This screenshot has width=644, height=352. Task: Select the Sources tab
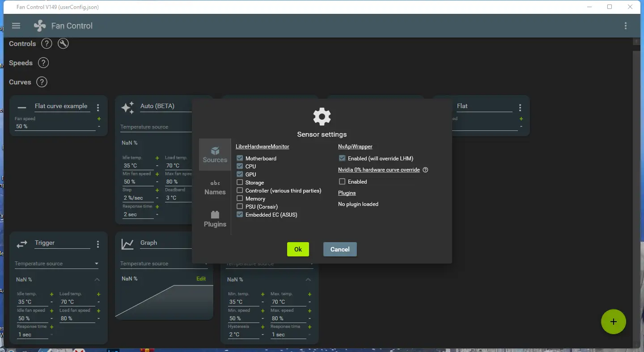(x=215, y=155)
